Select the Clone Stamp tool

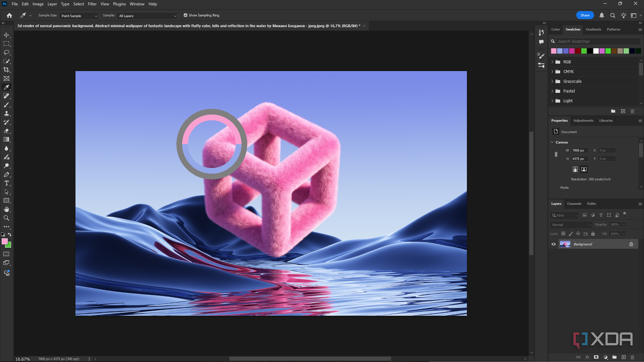point(6,113)
